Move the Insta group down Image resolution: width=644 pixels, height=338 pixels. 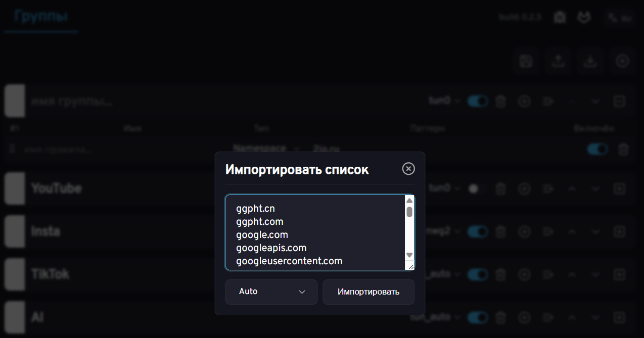click(595, 232)
